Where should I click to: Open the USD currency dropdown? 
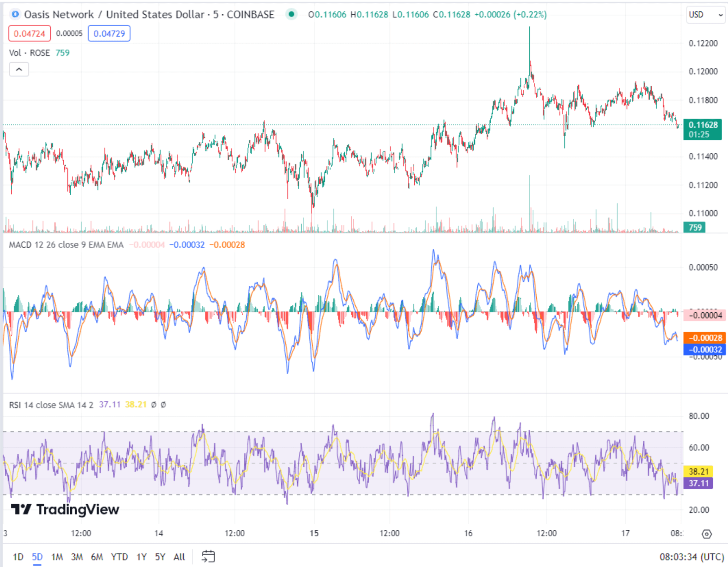tap(705, 15)
